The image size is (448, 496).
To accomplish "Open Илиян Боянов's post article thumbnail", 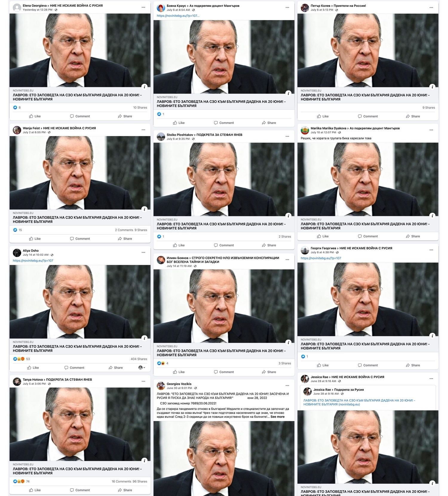I will [x=224, y=306].
